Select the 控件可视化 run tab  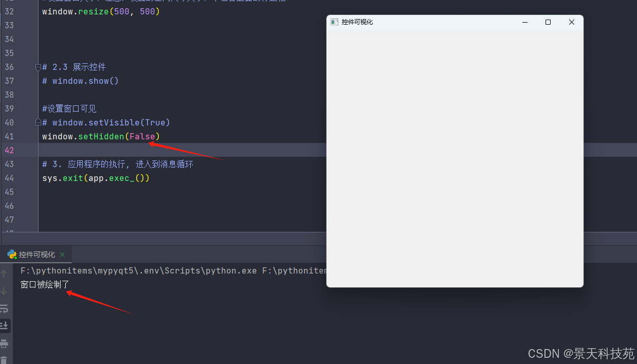tap(37, 254)
